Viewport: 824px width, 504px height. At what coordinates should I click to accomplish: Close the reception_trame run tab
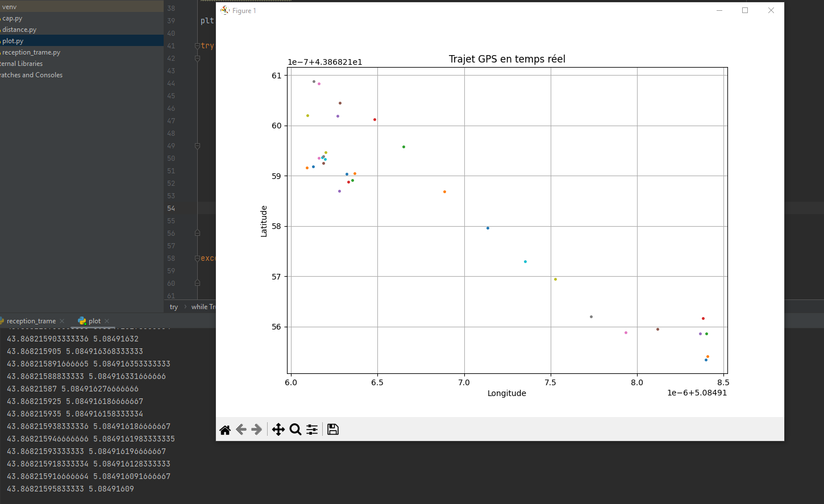(62, 321)
